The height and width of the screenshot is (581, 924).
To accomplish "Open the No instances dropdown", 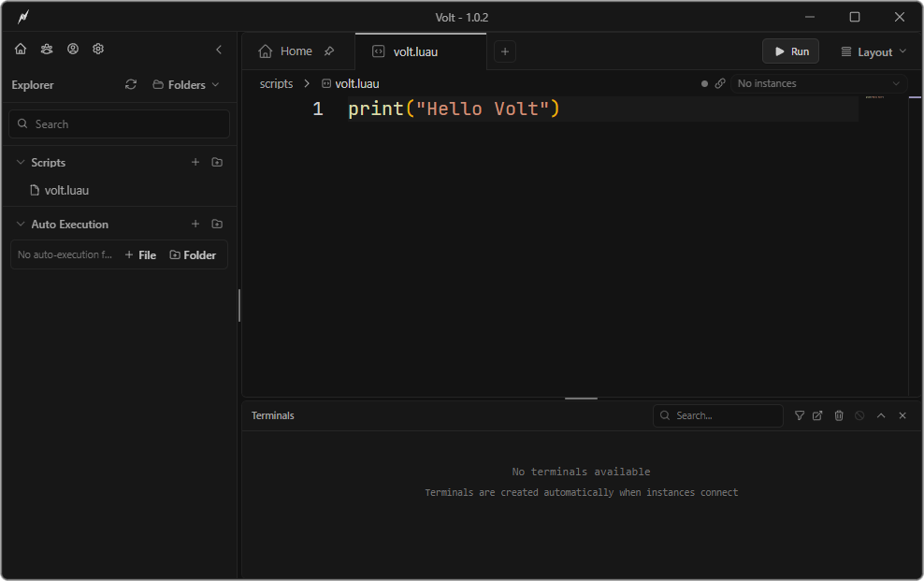I will coord(818,83).
